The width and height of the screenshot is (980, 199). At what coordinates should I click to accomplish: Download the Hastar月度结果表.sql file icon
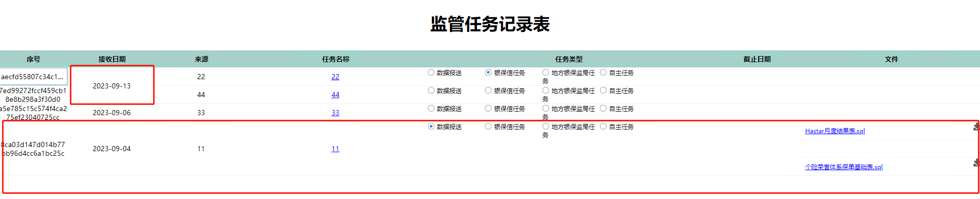point(976,126)
